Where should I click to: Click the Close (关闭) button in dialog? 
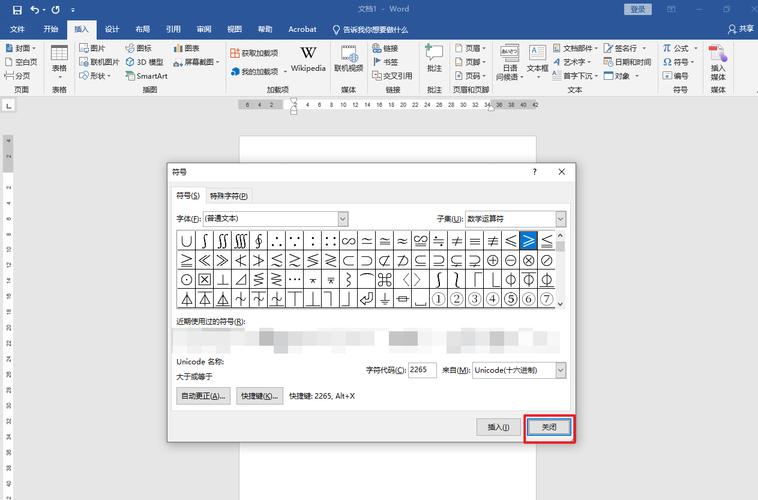pos(549,427)
